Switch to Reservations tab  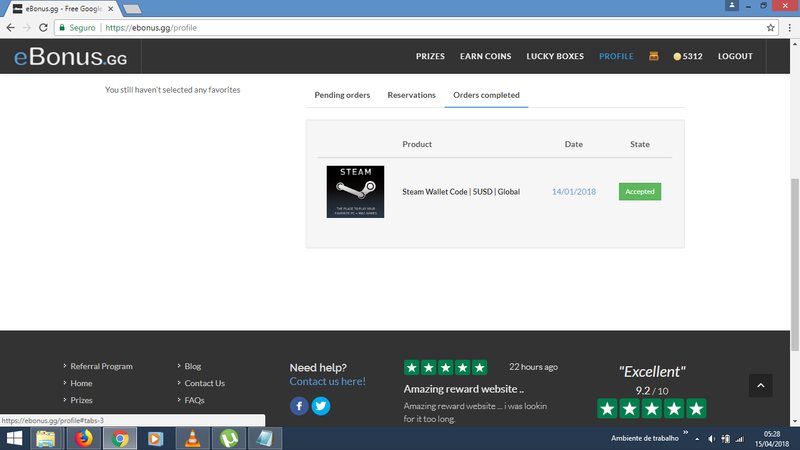[411, 95]
